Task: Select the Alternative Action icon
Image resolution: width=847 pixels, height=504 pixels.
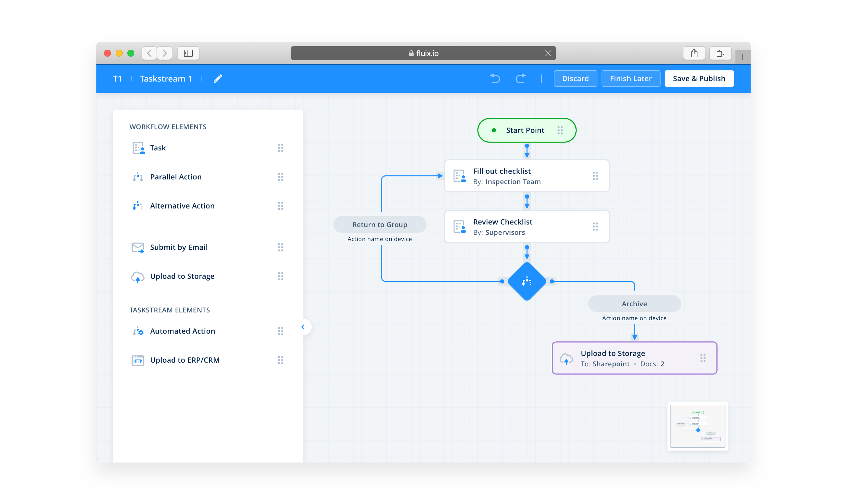Action: (x=137, y=206)
